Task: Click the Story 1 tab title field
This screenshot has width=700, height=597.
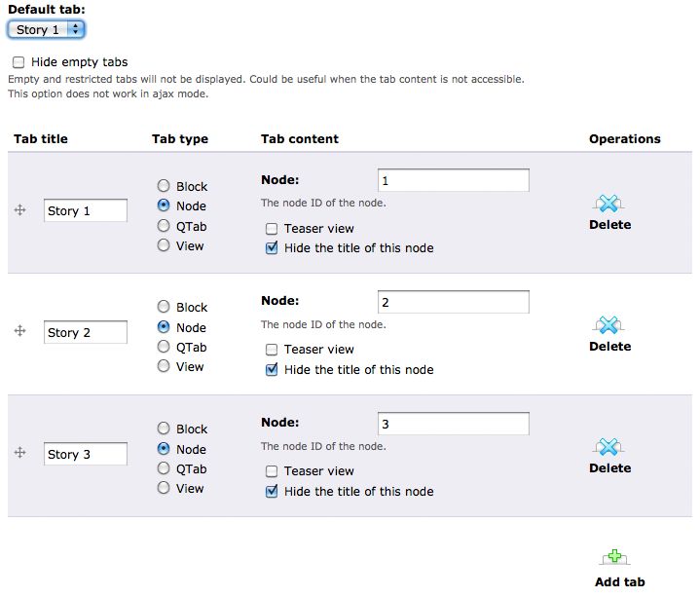Action: tap(85, 210)
